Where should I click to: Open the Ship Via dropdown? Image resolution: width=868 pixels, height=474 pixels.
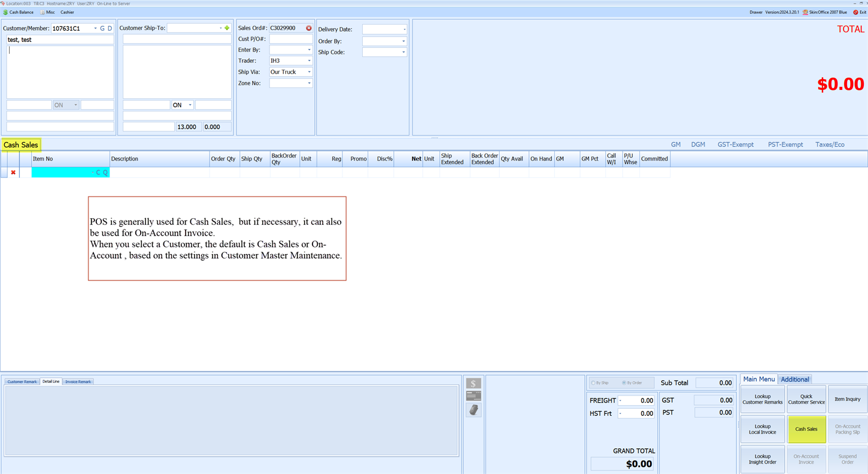point(309,72)
